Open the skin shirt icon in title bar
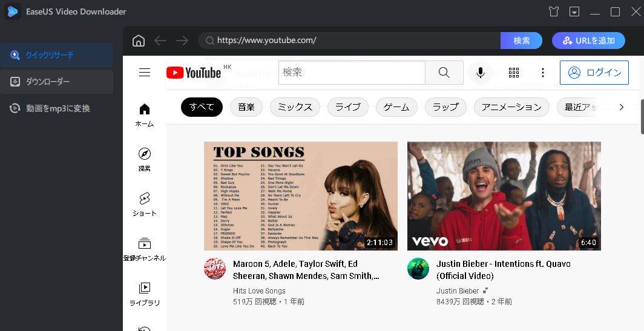Viewport: 644px width, 331px height. point(554,11)
